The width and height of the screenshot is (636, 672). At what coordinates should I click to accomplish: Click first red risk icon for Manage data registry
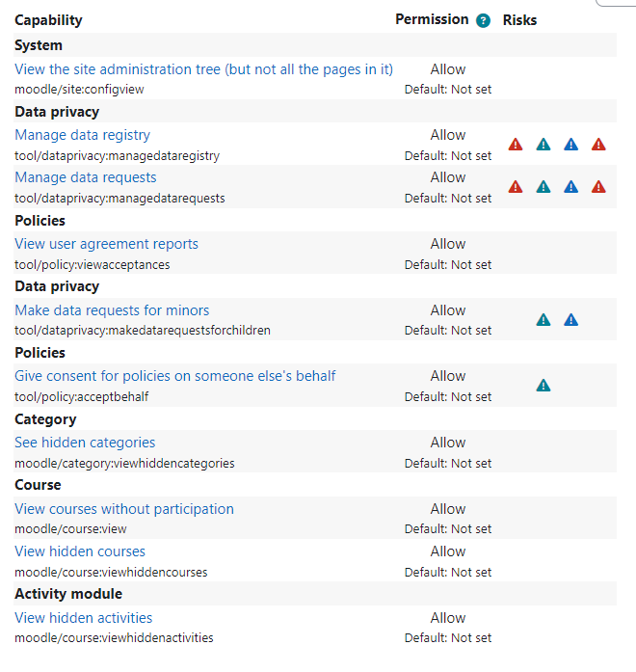point(516,145)
